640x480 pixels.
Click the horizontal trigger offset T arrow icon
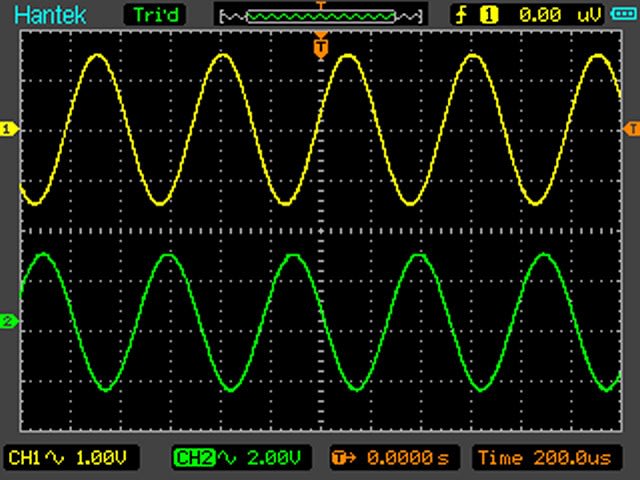pos(344,458)
